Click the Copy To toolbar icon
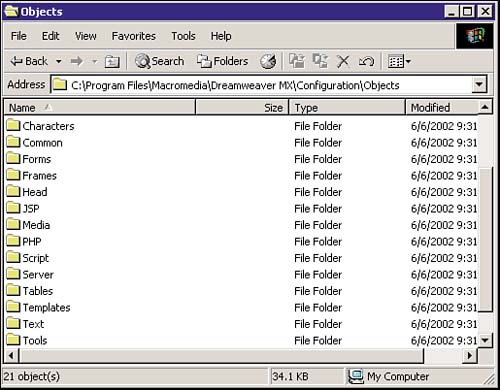Screen dimensions: 500x390 (x=320, y=61)
